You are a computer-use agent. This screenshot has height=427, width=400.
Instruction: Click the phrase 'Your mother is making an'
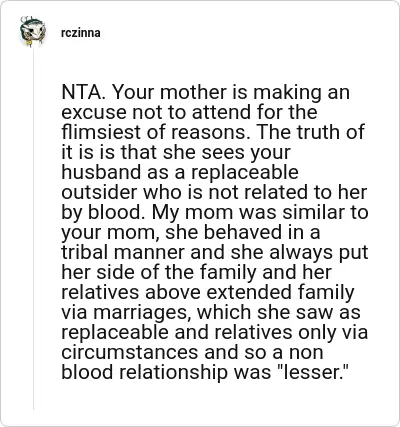click(231, 93)
